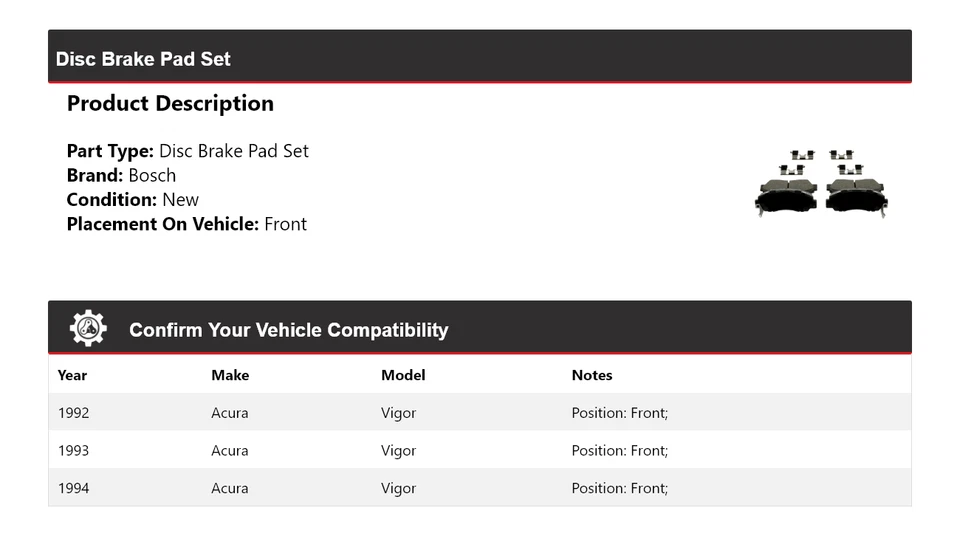Click the brake pad product image
The width and height of the screenshot is (960, 536).
tap(821, 183)
